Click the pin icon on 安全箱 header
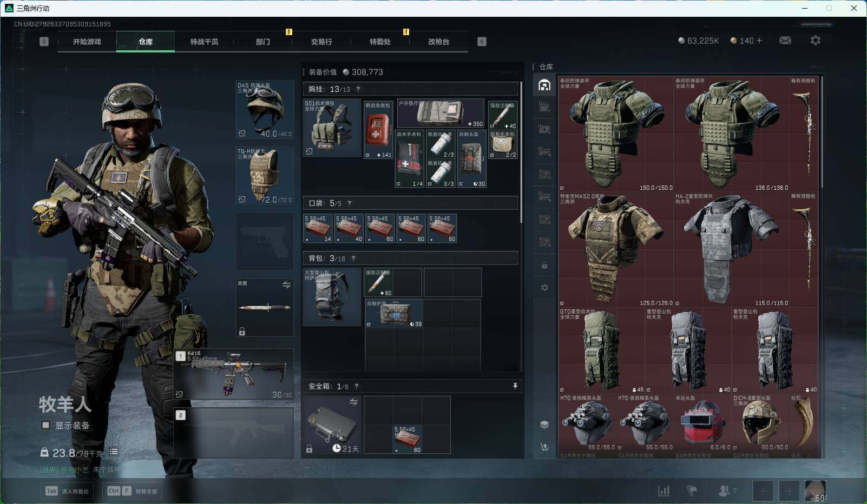 (x=515, y=386)
